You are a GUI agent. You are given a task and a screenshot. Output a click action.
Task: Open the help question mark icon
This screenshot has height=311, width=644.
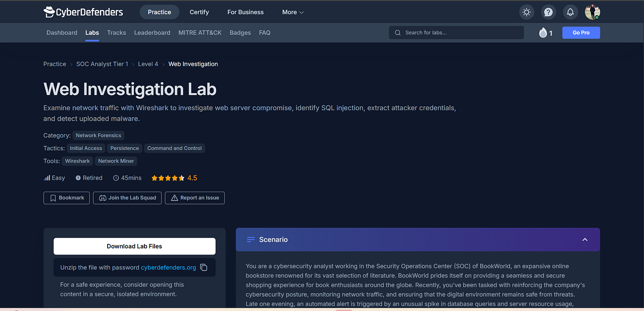tap(548, 12)
